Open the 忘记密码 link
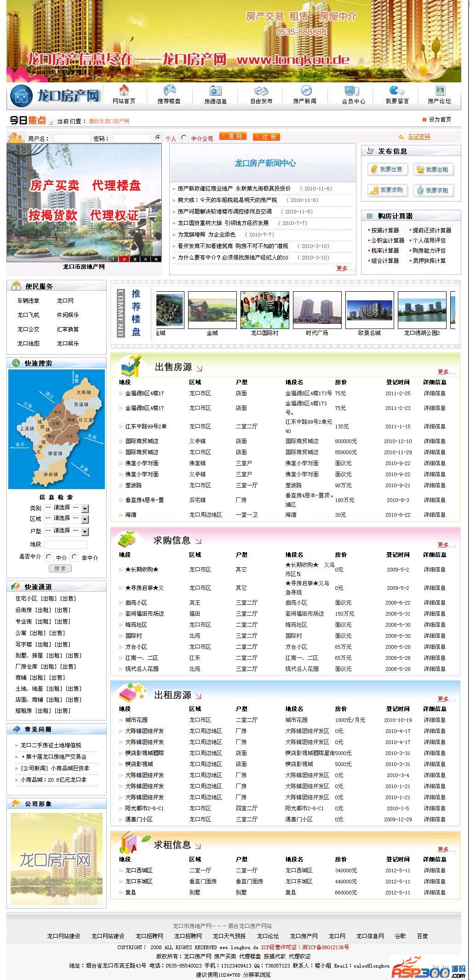The image size is (470, 980). [x=419, y=137]
